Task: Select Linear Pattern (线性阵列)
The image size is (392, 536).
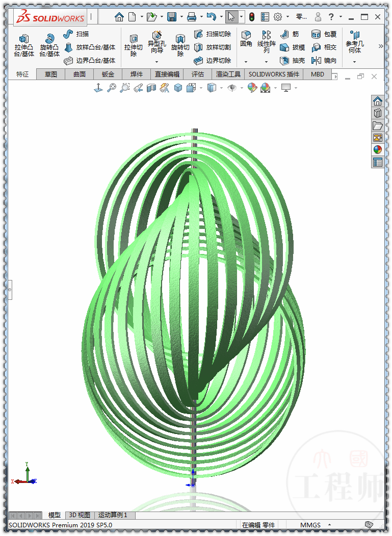Action: pos(267,42)
